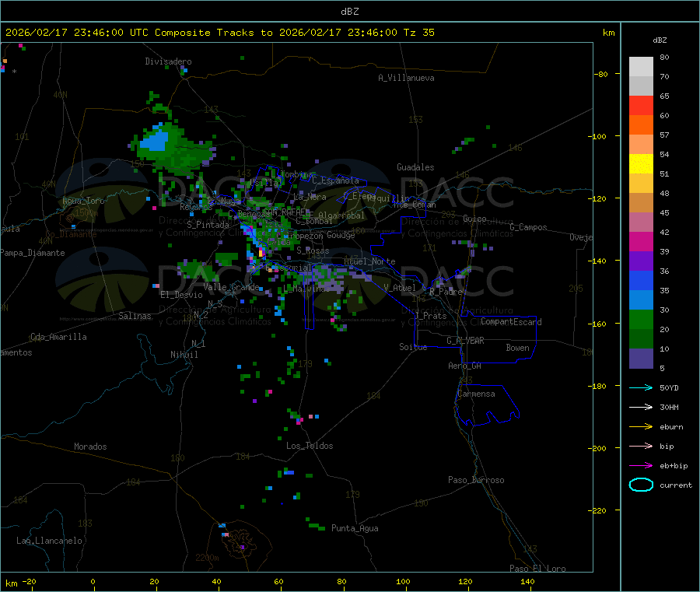Click the cyan 'current' ellipse legend icon

[641, 485]
